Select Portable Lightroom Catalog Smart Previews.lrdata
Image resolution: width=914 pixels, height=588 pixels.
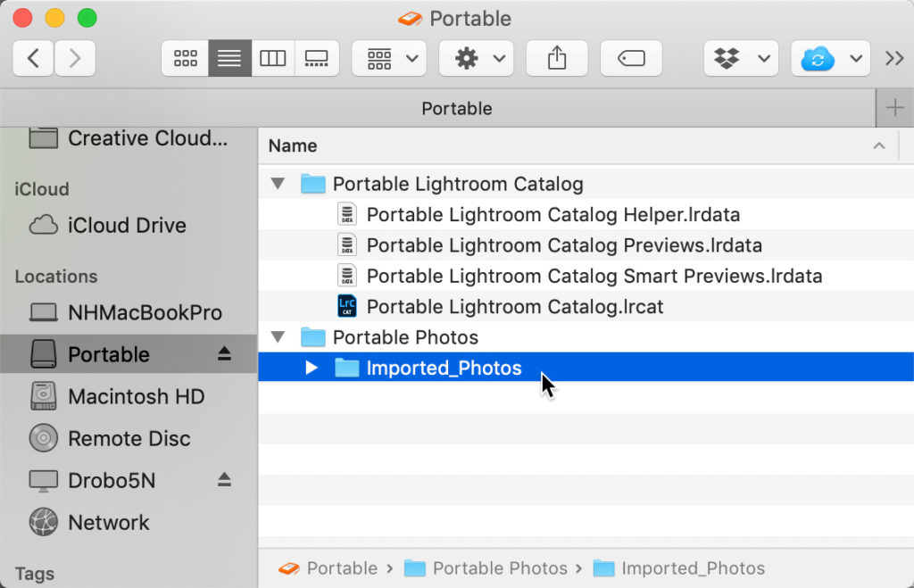586,276
